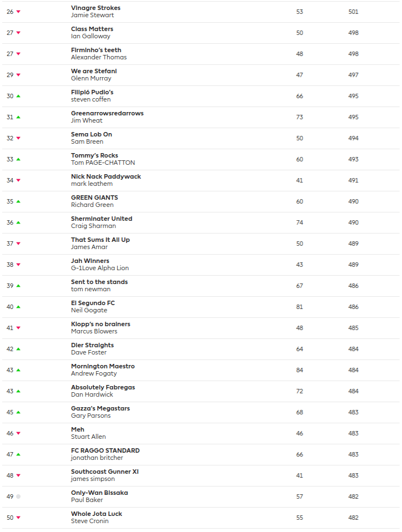The height and width of the screenshot is (532, 402).
Task: Open the Vinagre Strokes team
Action: [96, 8]
